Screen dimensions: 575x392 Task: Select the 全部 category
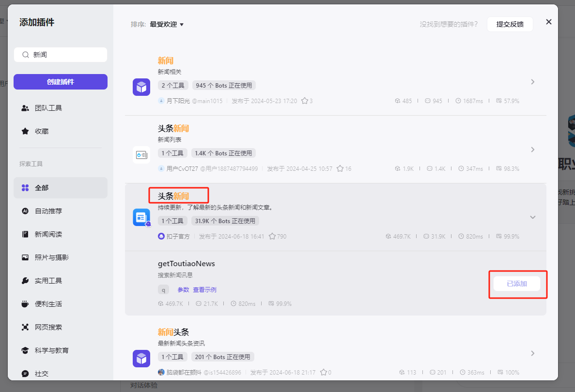pos(61,188)
